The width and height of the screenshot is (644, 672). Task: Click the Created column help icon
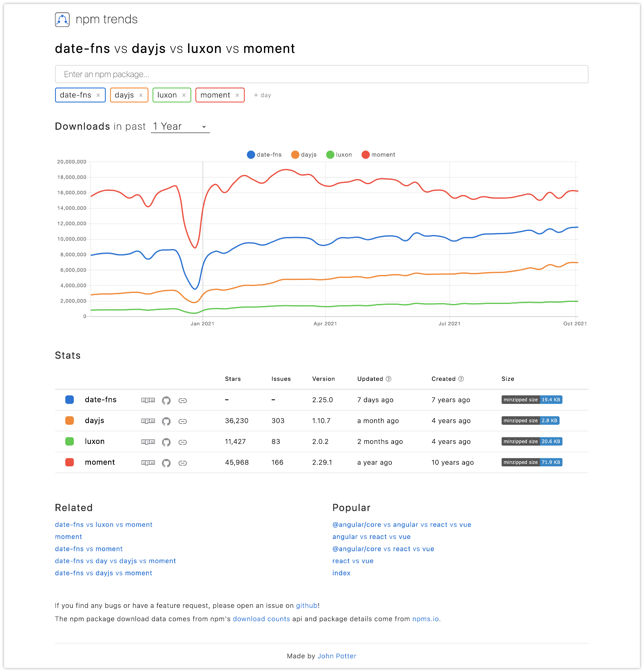(461, 379)
